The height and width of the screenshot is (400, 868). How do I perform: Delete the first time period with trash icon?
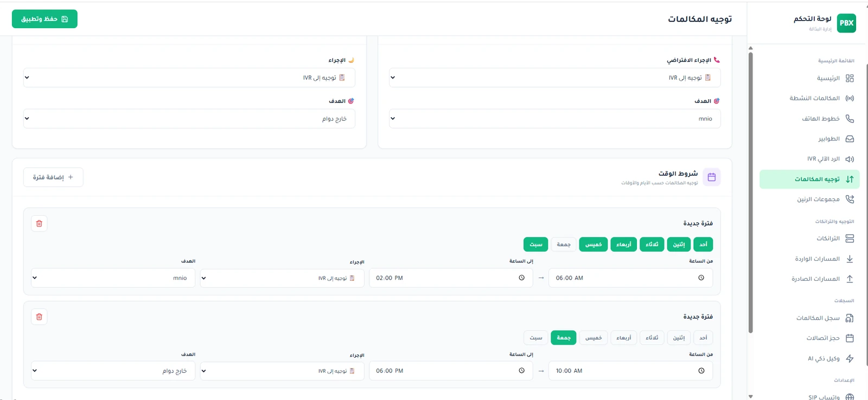point(39,223)
